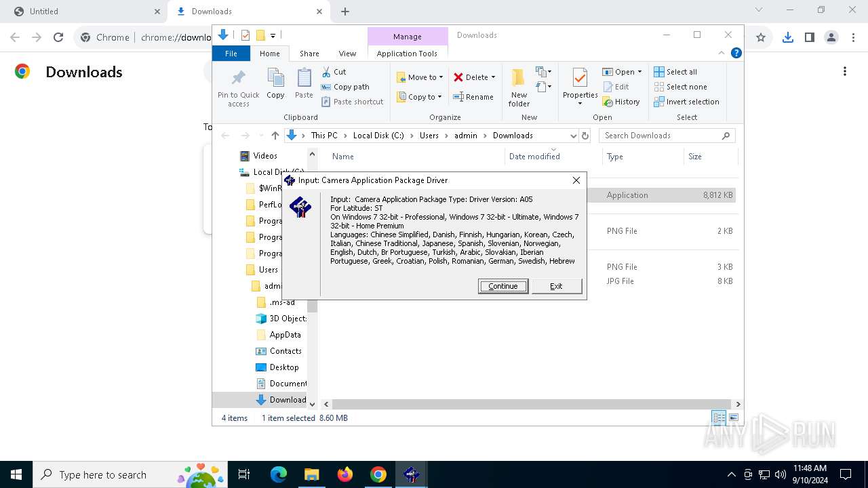The width and height of the screenshot is (868, 488).
Task: Sort by the Name column header
Action: 342,157
